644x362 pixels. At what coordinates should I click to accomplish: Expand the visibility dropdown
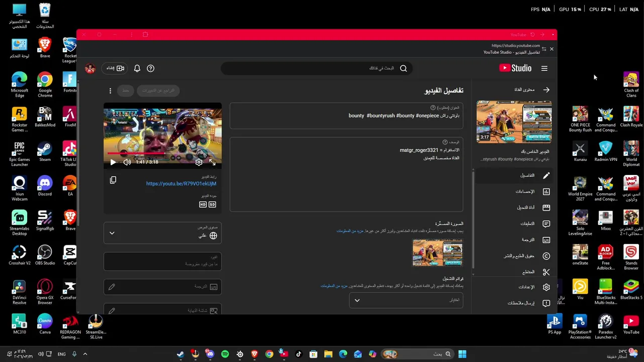tap(163, 233)
